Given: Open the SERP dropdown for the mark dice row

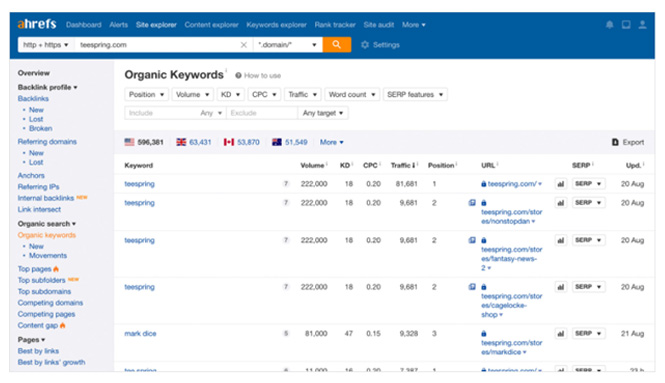Looking at the screenshot, I should (x=588, y=334).
